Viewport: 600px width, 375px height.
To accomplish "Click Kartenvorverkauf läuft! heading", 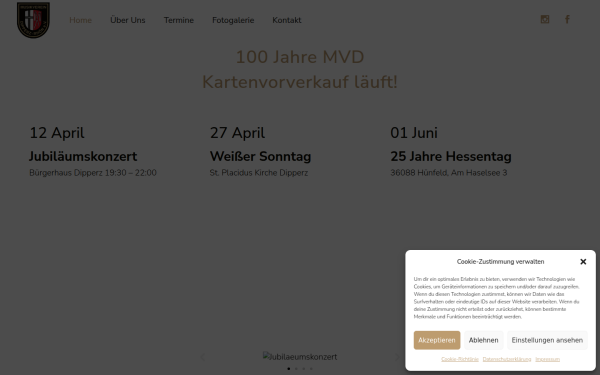I will click(x=300, y=82).
